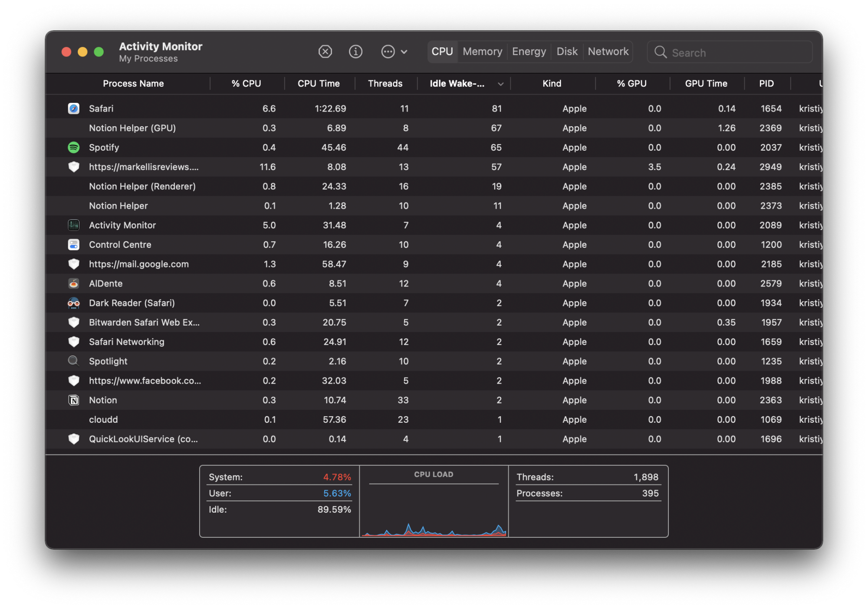Click the Spotlight magnifier icon

point(74,361)
